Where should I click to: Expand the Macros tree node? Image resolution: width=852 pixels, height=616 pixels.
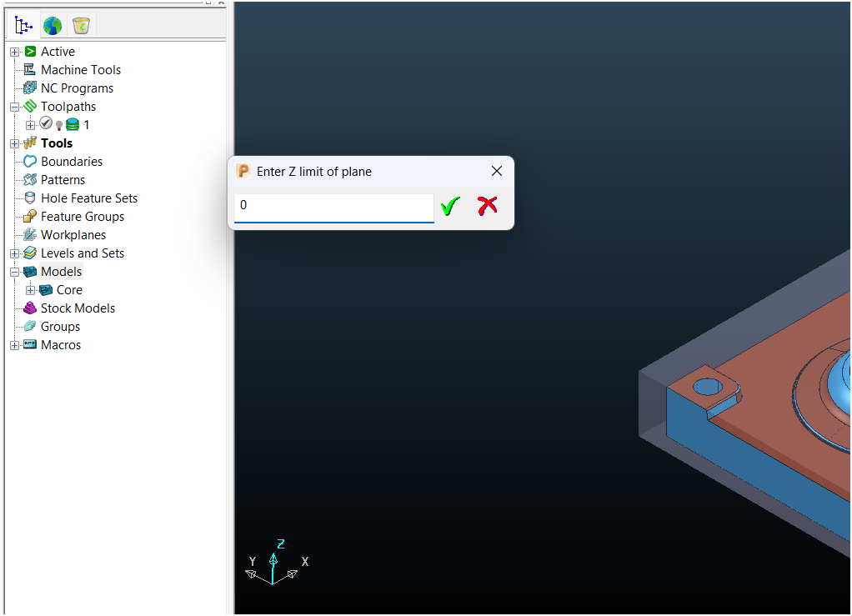(15, 345)
